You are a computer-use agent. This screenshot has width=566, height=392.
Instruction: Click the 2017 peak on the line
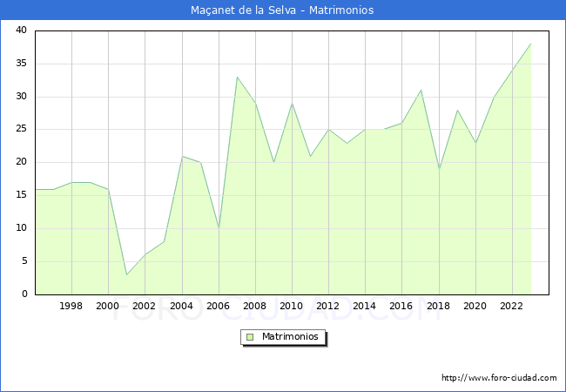pyautogui.click(x=421, y=90)
